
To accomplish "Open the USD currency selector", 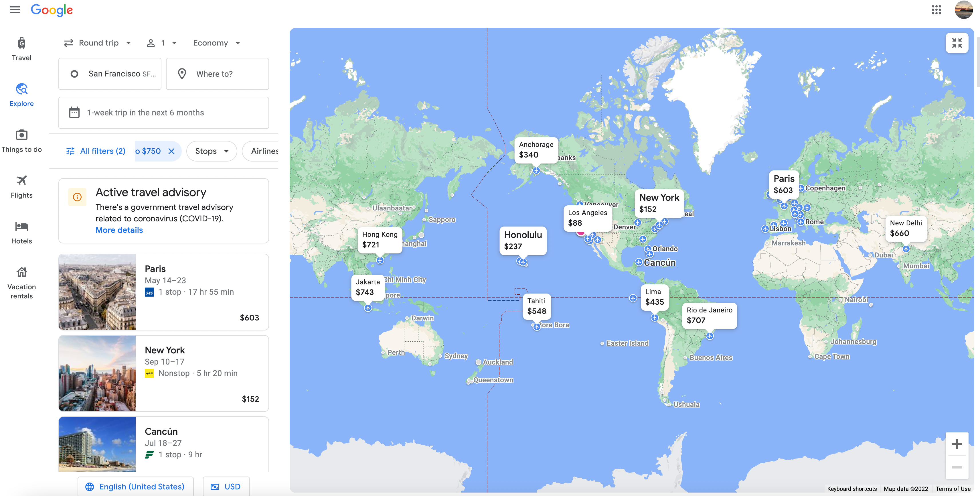I will (226, 487).
